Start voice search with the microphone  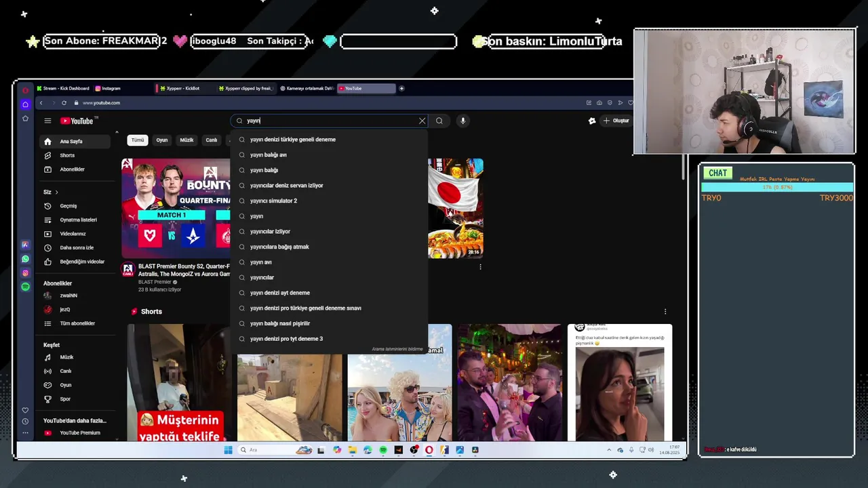(x=463, y=121)
